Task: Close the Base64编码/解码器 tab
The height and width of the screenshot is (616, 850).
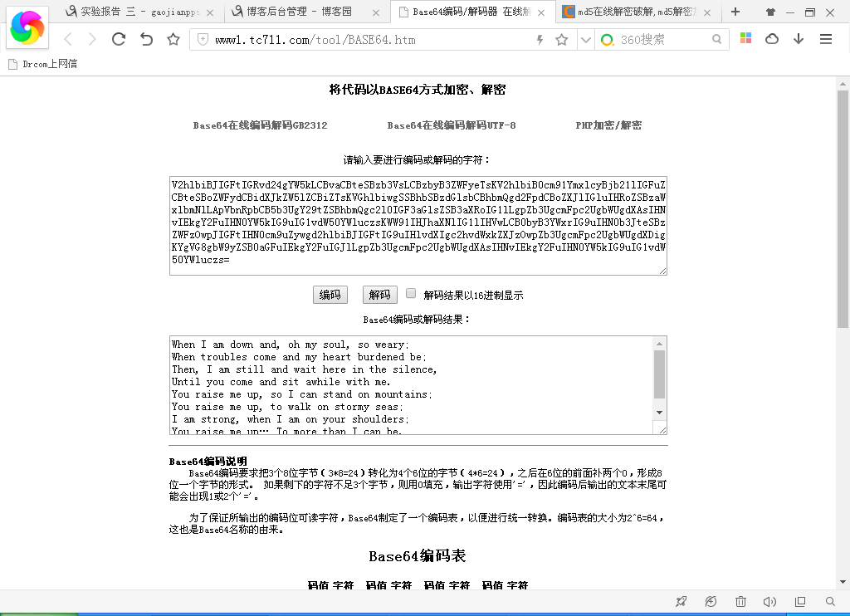Action: point(541,12)
